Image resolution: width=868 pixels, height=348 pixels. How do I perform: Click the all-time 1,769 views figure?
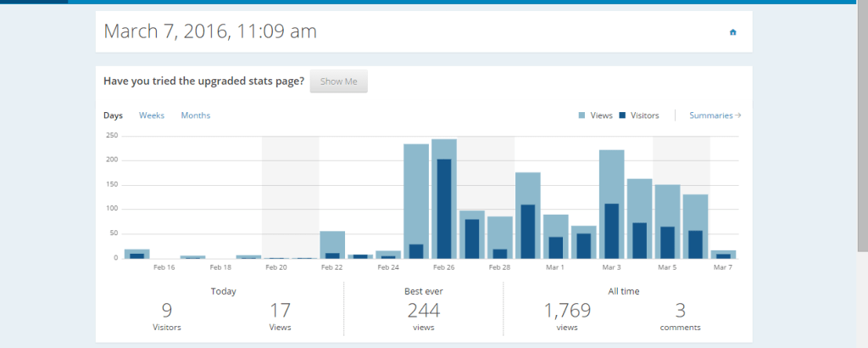pos(568,311)
